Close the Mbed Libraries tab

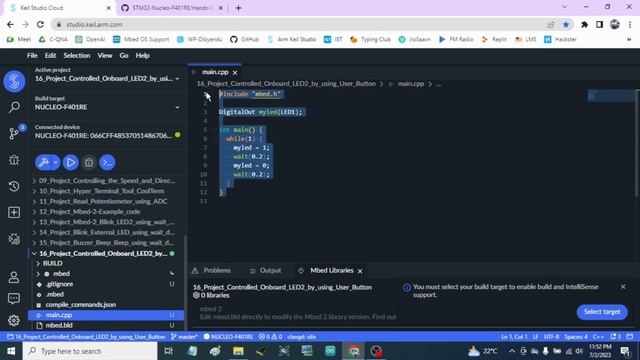click(x=360, y=271)
